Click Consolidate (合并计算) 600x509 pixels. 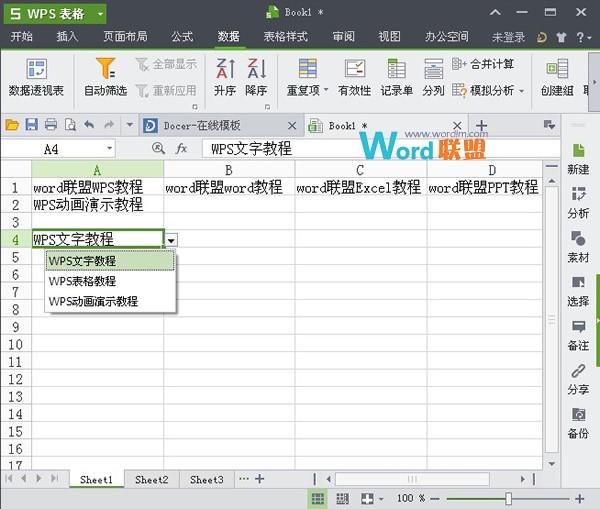[x=483, y=64]
